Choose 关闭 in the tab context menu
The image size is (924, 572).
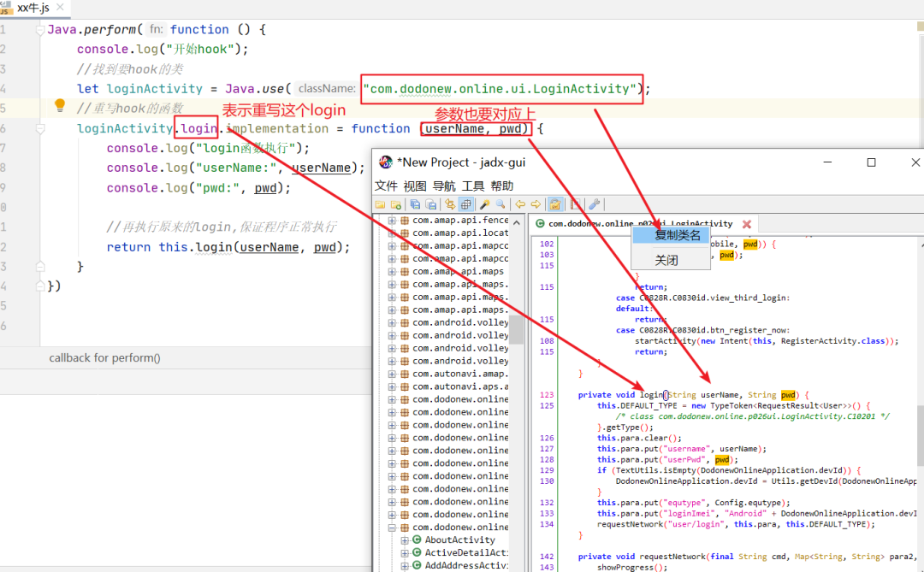pos(666,260)
